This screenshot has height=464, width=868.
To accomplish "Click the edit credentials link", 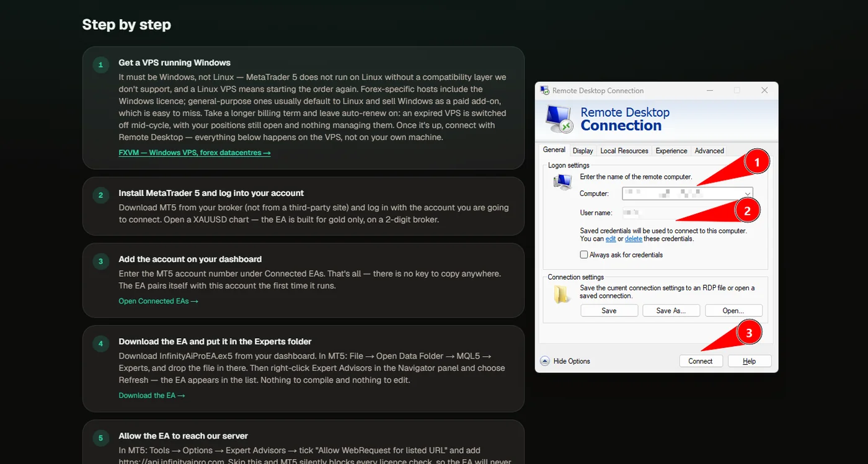I will [x=611, y=239].
